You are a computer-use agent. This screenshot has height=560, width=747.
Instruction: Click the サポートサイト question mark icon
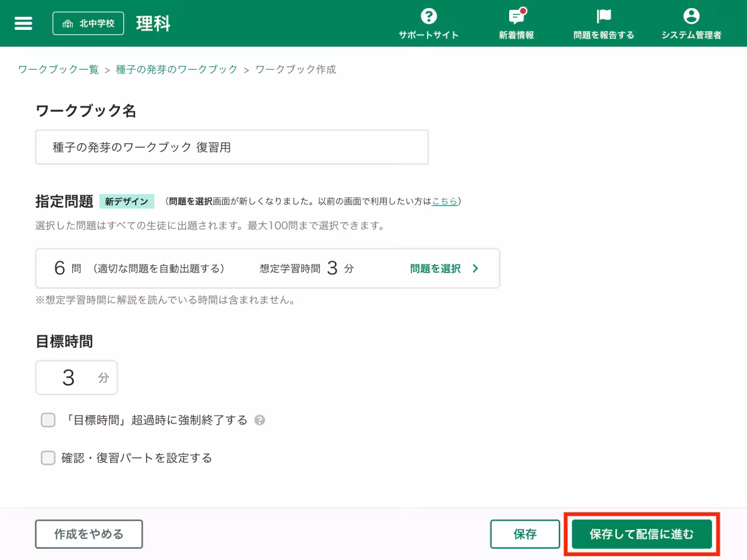tap(428, 17)
